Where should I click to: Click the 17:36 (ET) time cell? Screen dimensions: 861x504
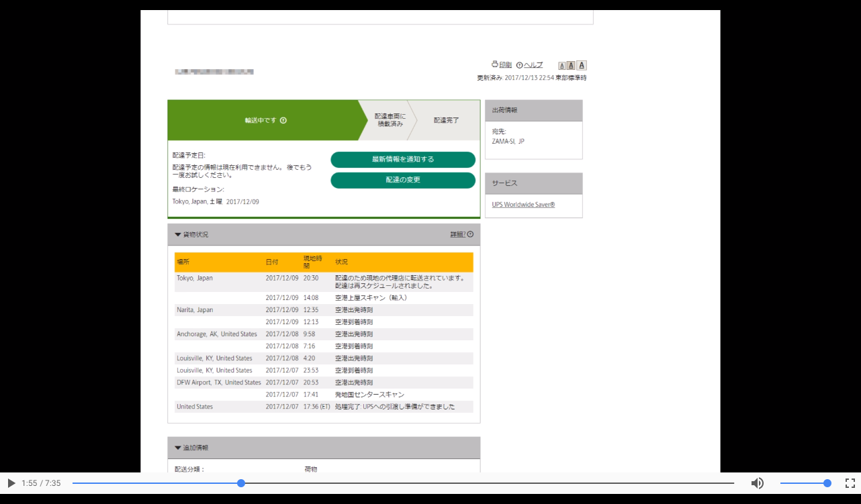pos(316,407)
